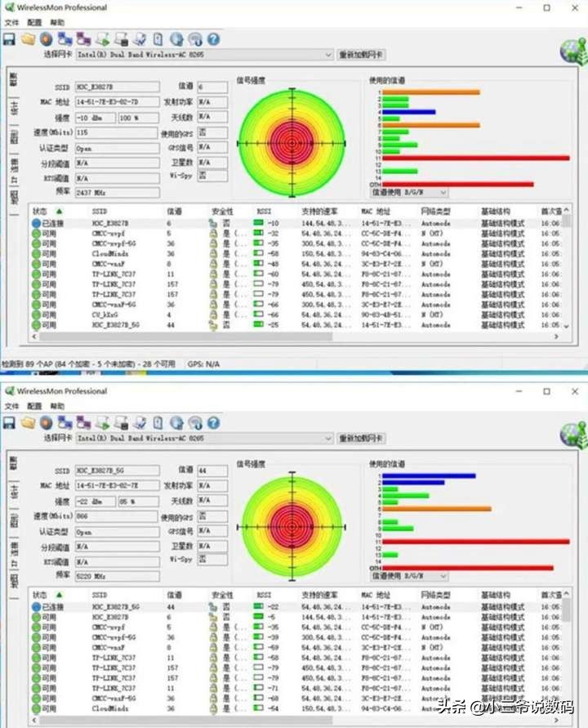Sort by MAC 地址 column header, lower window

click(x=376, y=595)
